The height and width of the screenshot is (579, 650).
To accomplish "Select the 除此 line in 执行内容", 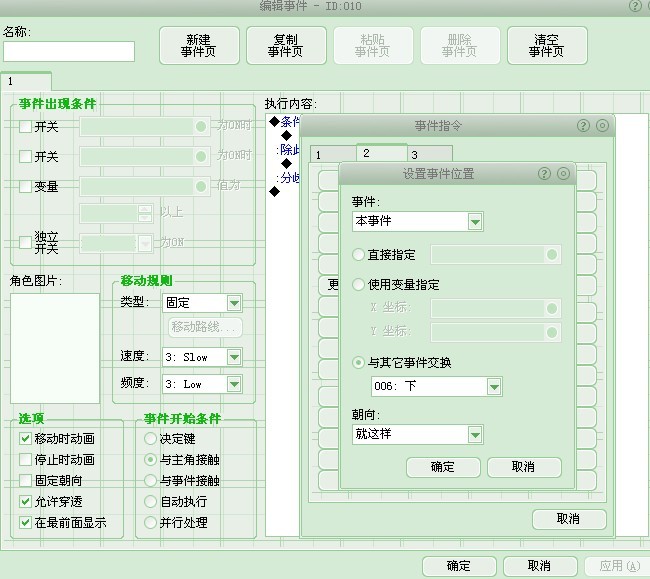I will click(288, 150).
